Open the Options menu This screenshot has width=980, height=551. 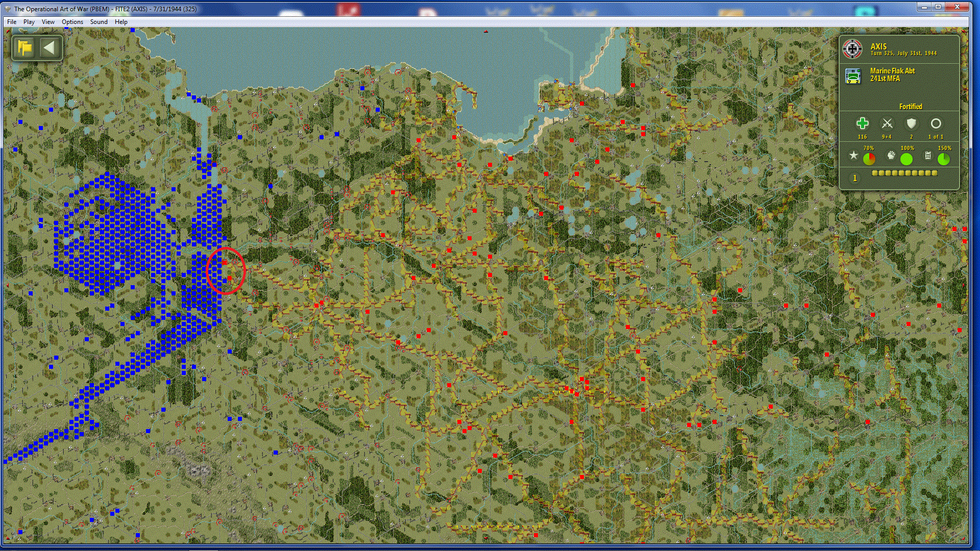[72, 22]
